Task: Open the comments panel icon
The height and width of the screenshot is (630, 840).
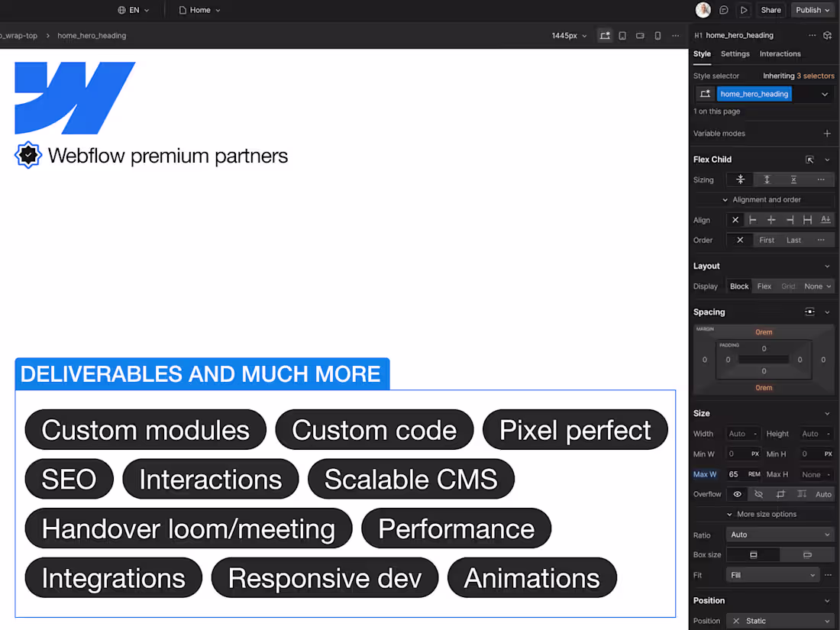Action: 722,10
